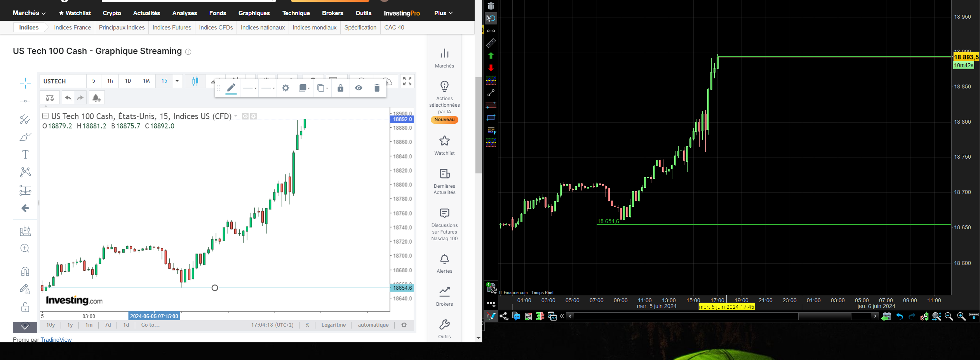Click the TradingView link
The width and height of the screenshot is (980, 360).
[x=56, y=339]
